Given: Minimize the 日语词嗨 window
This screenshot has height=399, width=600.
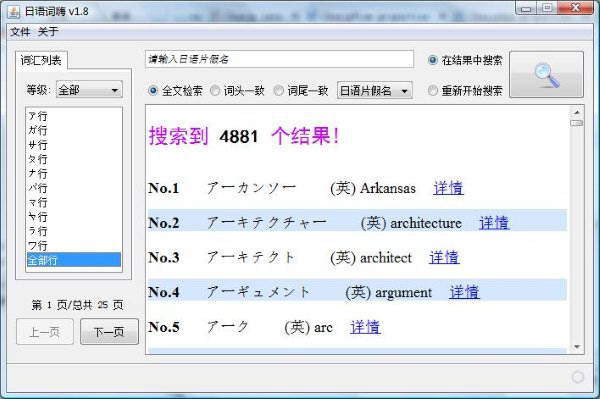Looking at the screenshot, I should tap(527, 8).
